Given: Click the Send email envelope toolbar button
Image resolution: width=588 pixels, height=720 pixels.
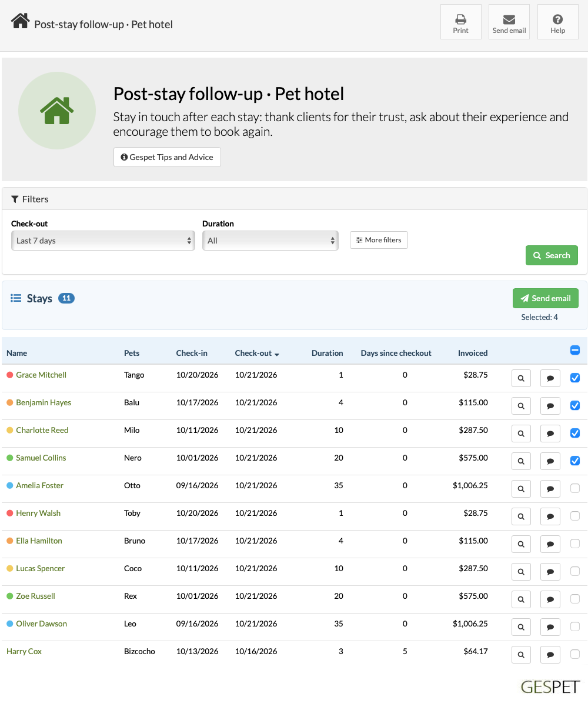Looking at the screenshot, I should (509, 22).
